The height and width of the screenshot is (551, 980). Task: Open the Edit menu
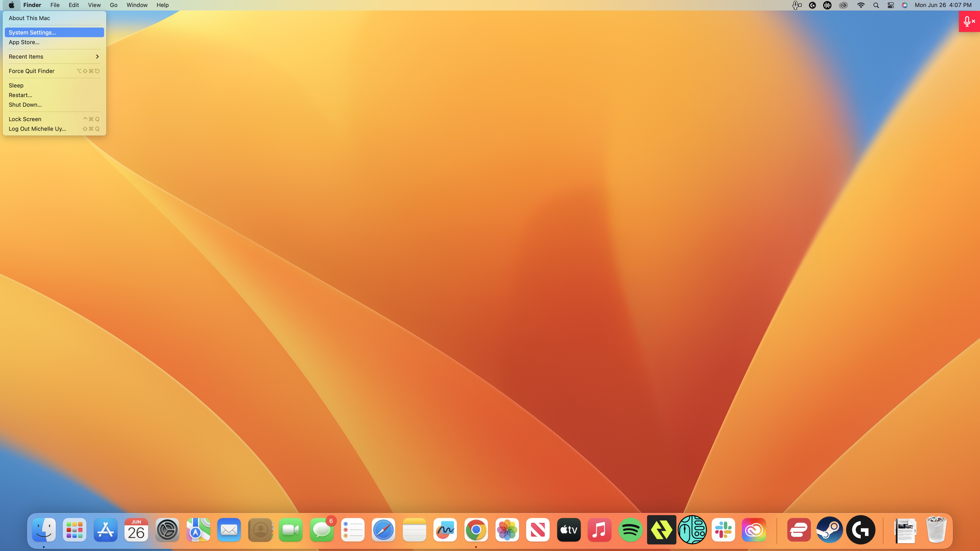(74, 5)
